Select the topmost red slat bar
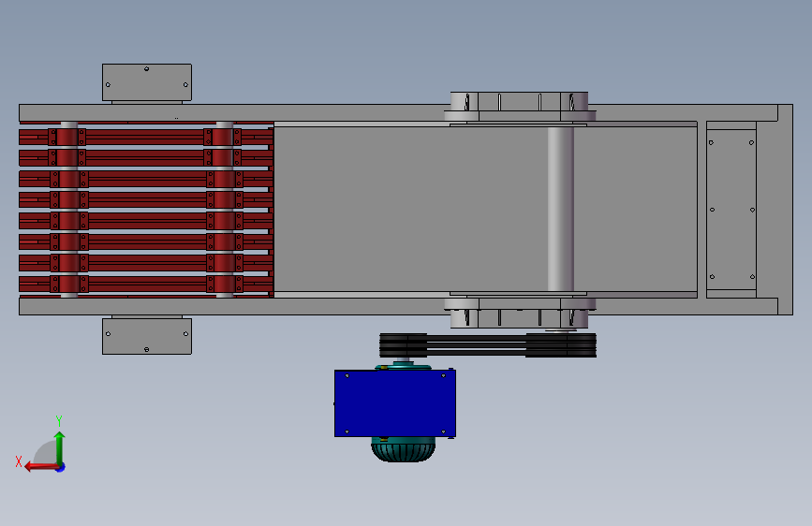The width and height of the screenshot is (812, 526). (x=146, y=138)
